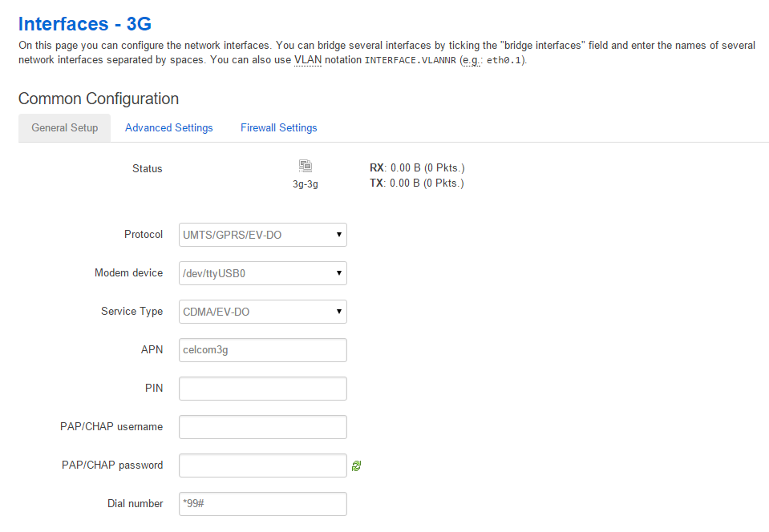Open the Protocol dropdown

[263, 235]
